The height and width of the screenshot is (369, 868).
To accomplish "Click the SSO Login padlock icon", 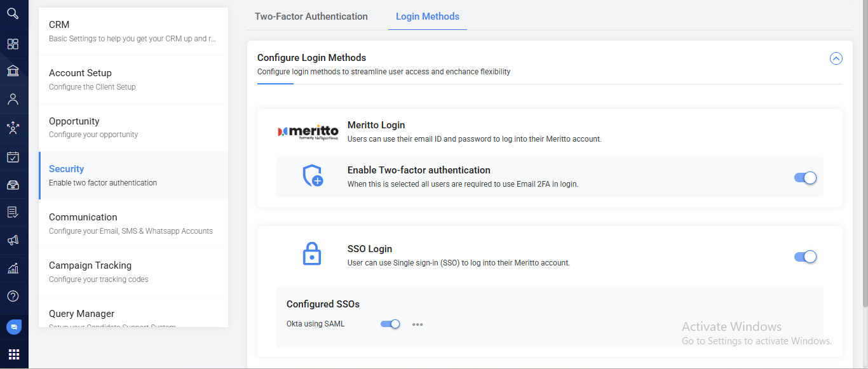I will [x=311, y=254].
